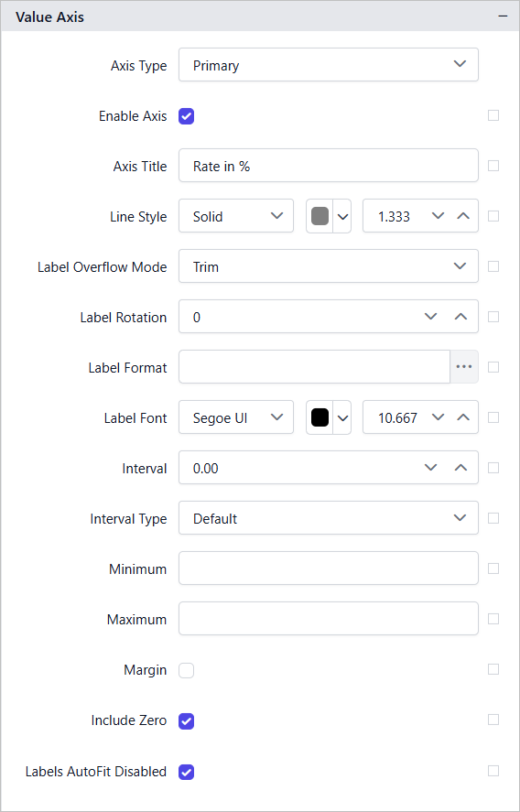The image size is (520, 812).
Task: Toggle the Include Zero checkbox
Action: click(187, 720)
